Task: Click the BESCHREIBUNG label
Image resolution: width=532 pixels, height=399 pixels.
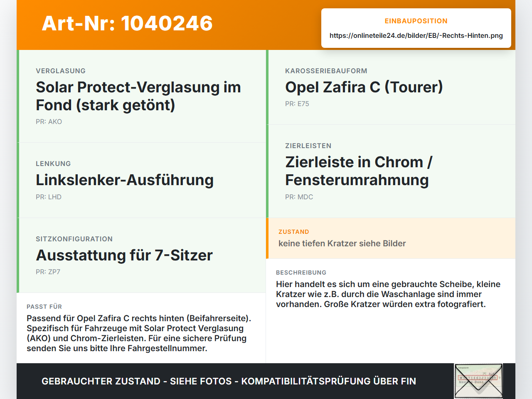Action: (301, 273)
